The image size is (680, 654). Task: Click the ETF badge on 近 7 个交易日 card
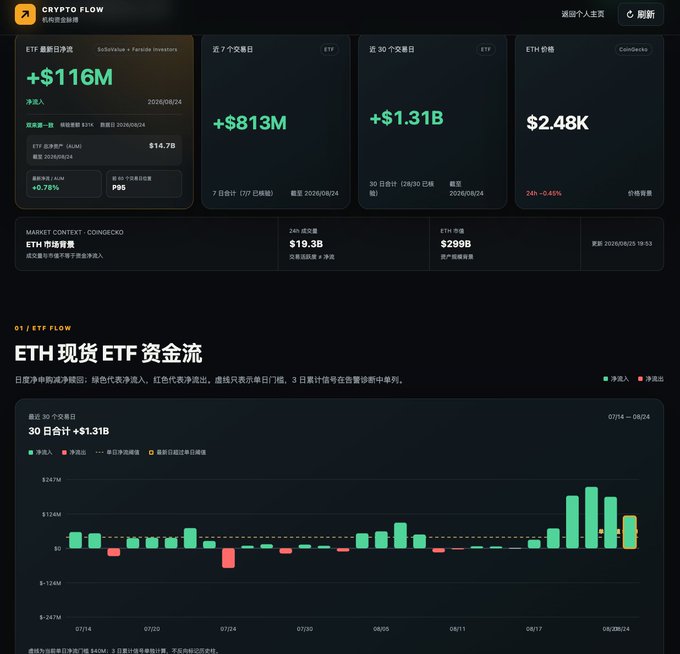[x=329, y=49]
